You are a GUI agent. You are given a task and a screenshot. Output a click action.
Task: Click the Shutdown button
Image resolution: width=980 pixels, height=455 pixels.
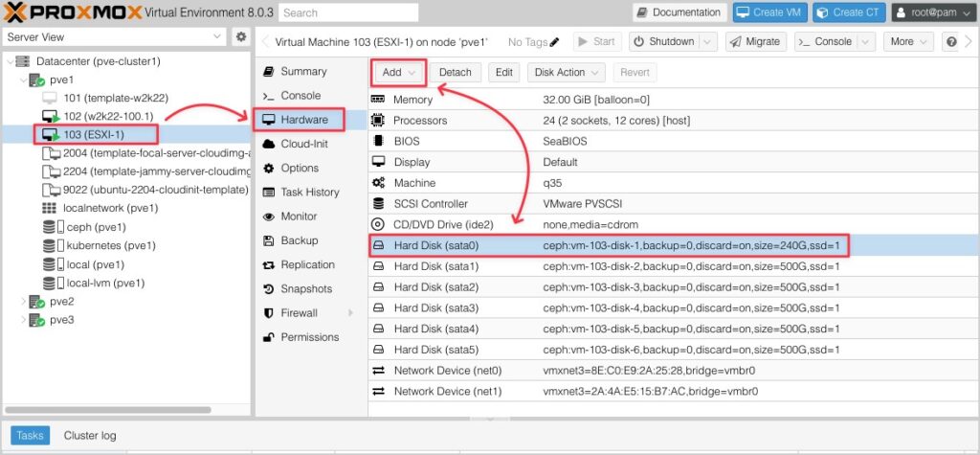(x=664, y=42)
